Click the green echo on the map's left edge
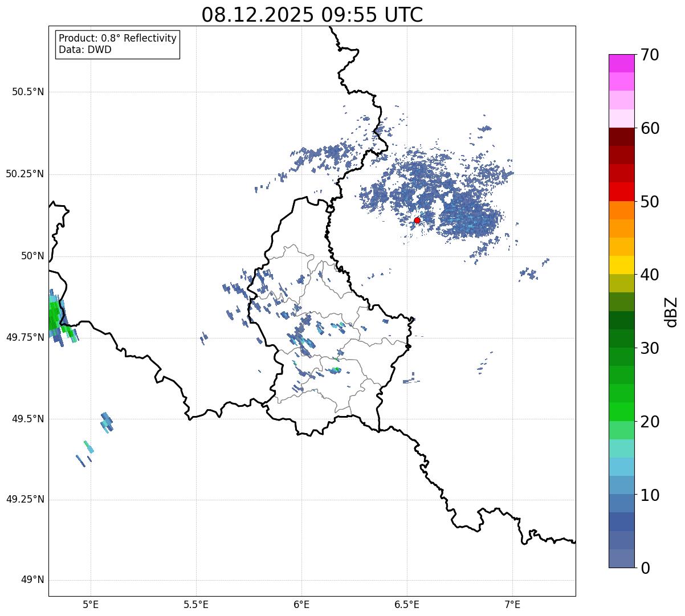Screen dimensions: 685x616 (x=55, y=316)
